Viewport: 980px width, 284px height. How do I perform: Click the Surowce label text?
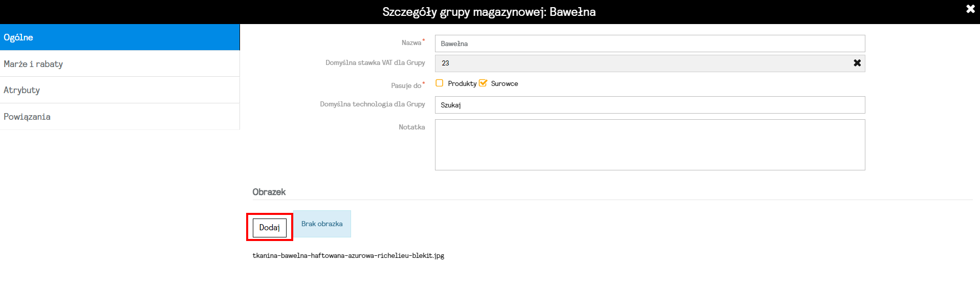pos(505,83)
